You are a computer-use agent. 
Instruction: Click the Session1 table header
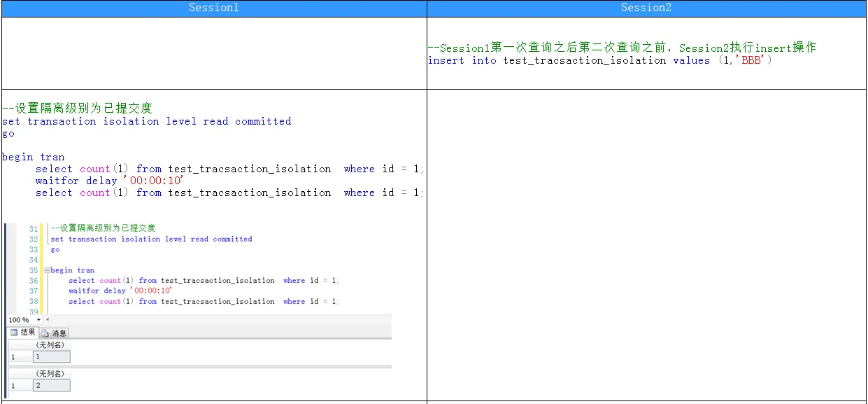[214, 8]
